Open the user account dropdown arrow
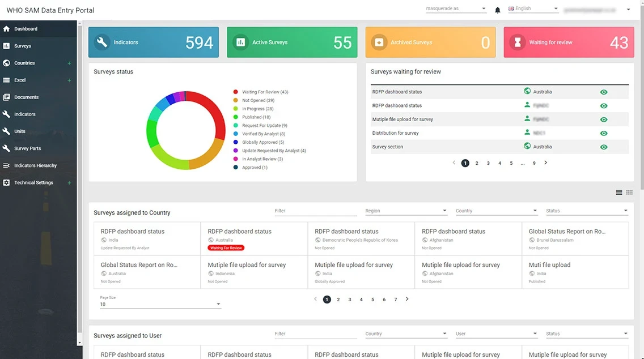The height and width of the screenshot is (359, 644). pyautogui.click(x=628, y=10)
